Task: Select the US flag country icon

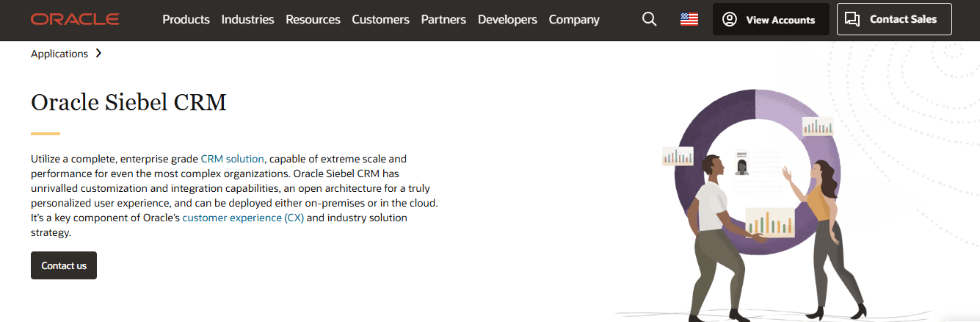Action: [x=689, y=20]
